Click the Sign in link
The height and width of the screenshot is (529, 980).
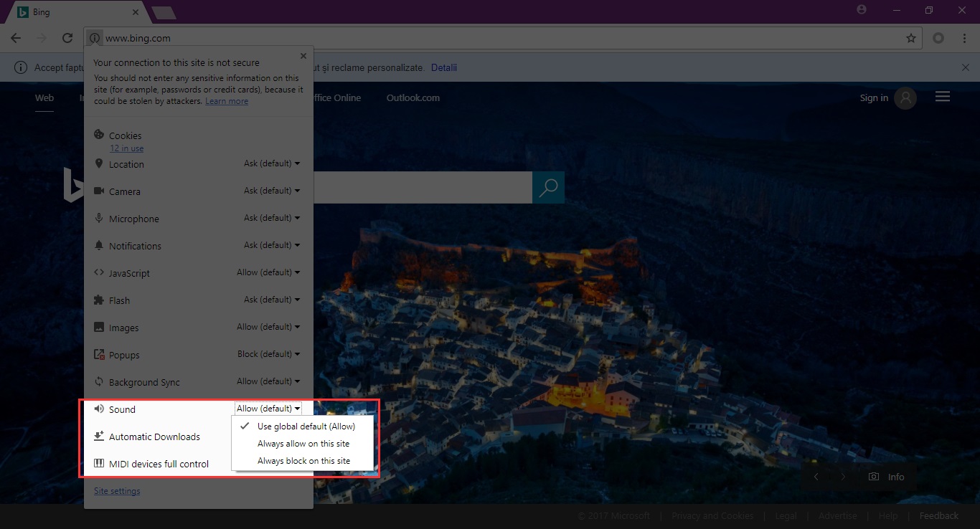[874, 98]
